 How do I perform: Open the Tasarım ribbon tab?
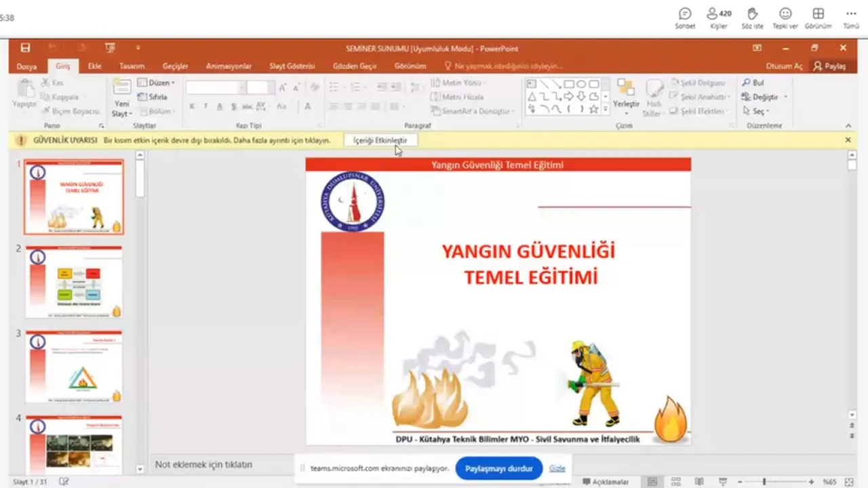(x=132, y=66)
